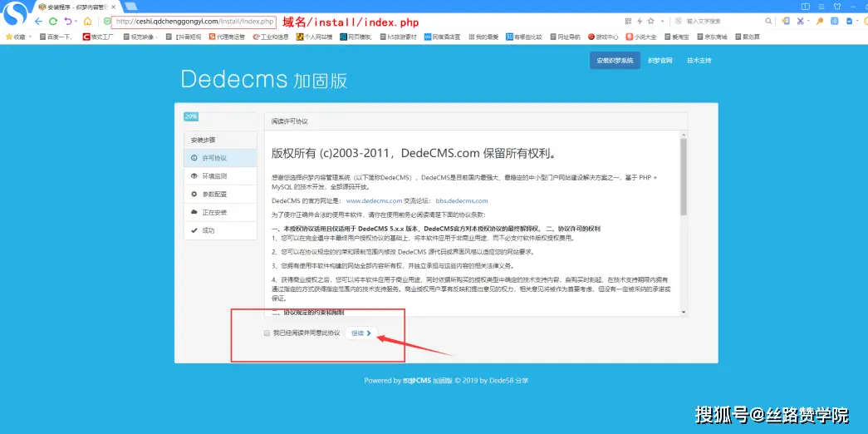The width and height of the screenshot is (868, 434).
Task: Open the 格式工厂 bookmark
Action: pos(99,37)
